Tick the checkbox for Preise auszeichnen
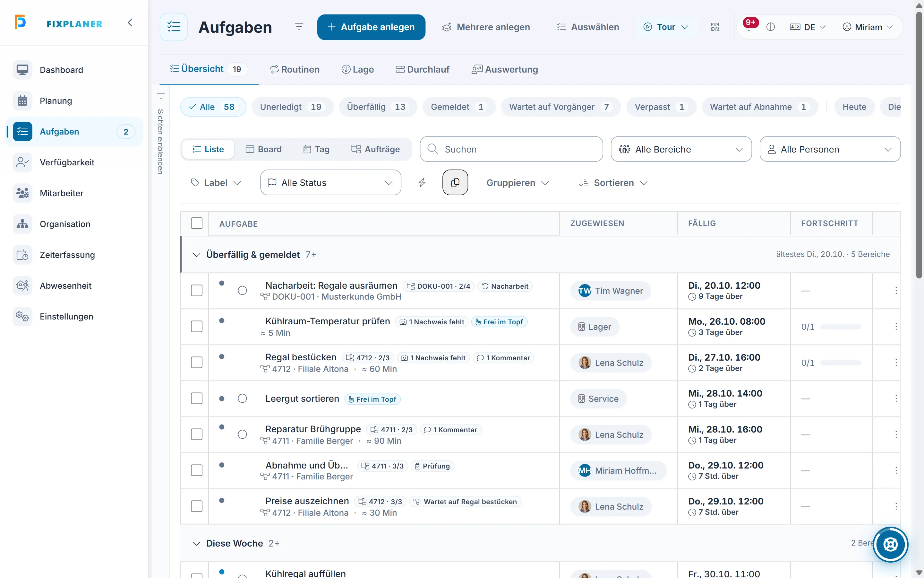 [197, 506]
